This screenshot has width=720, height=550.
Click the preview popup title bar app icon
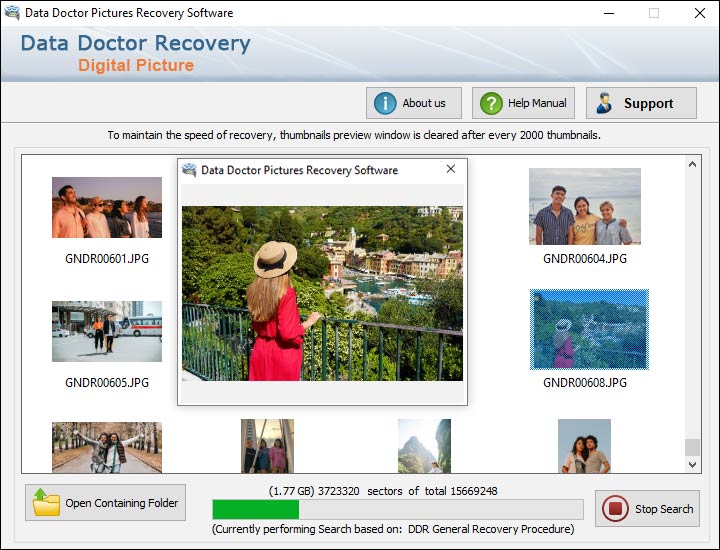189,170
